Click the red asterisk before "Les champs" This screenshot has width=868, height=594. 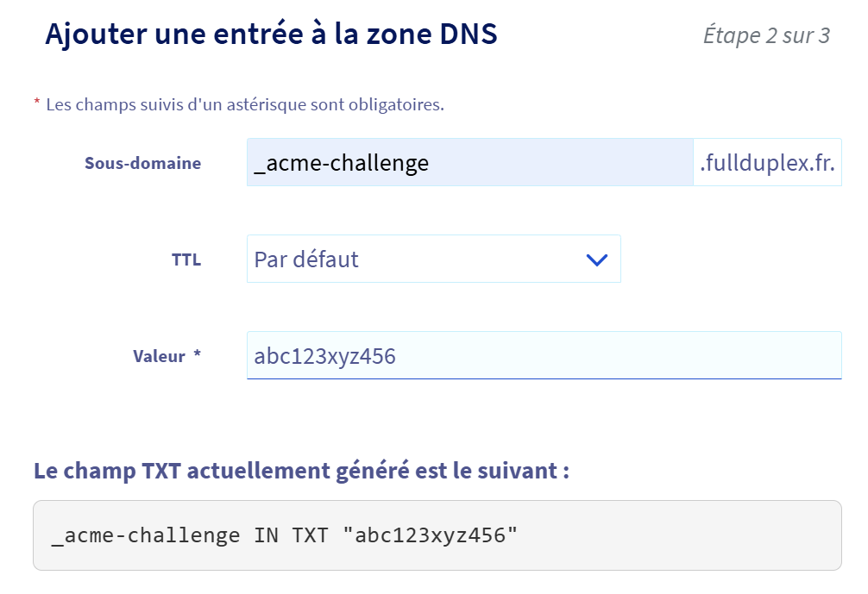[37, 102]
